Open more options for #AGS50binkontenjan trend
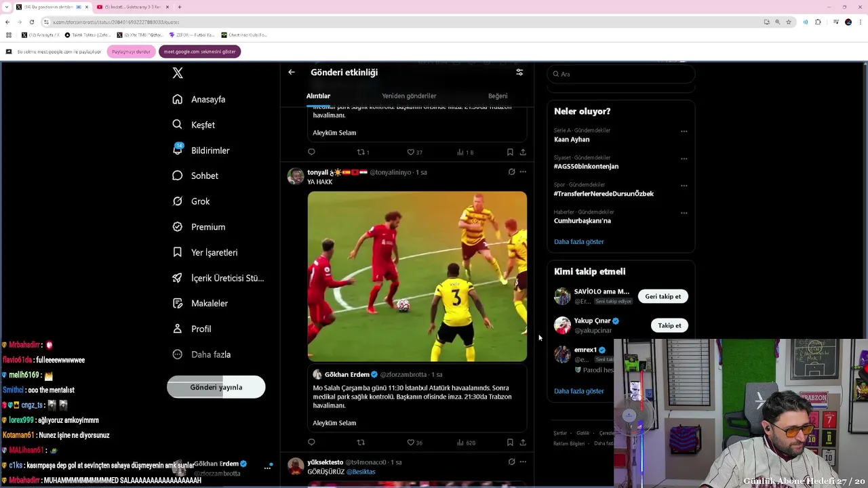Viewport: 868px width, 488px height. [x=684, y=159]
